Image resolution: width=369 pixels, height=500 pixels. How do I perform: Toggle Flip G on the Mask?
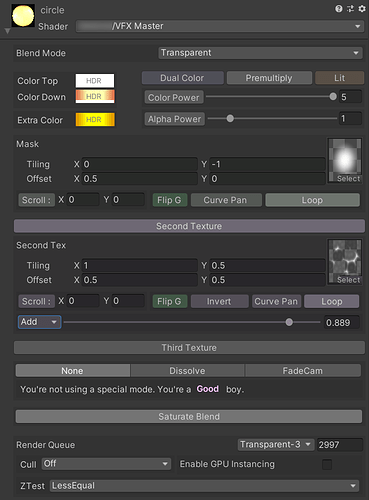[x=169, y=200]
